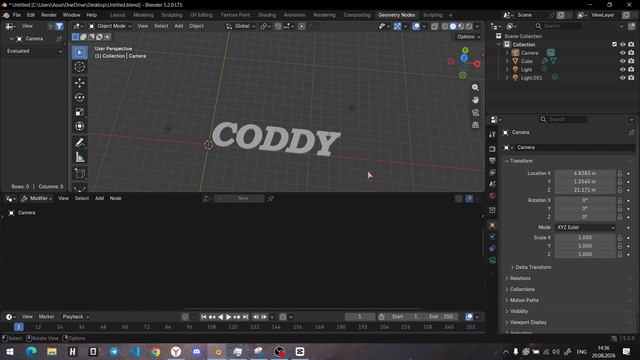Open Blender from the Windows taskbar
The image size is (640, 360).
pos(218,351)
